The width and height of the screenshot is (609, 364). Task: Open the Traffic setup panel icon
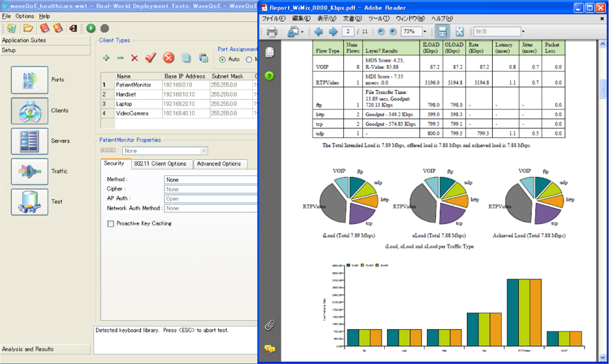pyautogui.click(x=29, y=171)
